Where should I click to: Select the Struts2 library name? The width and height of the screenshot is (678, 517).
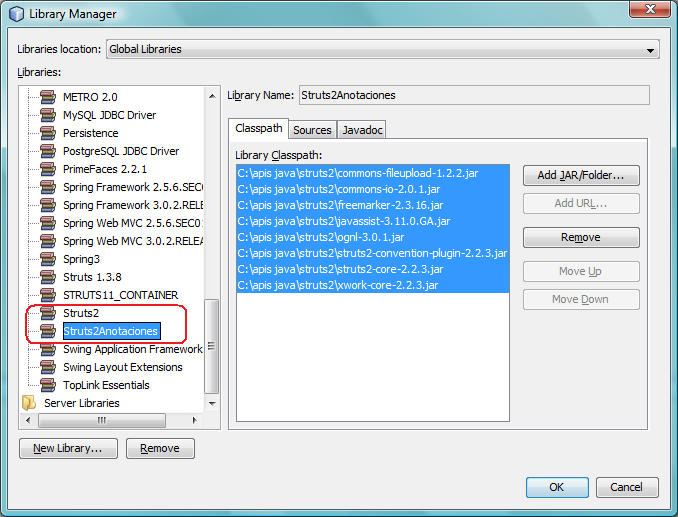click(x=81, y=313)
